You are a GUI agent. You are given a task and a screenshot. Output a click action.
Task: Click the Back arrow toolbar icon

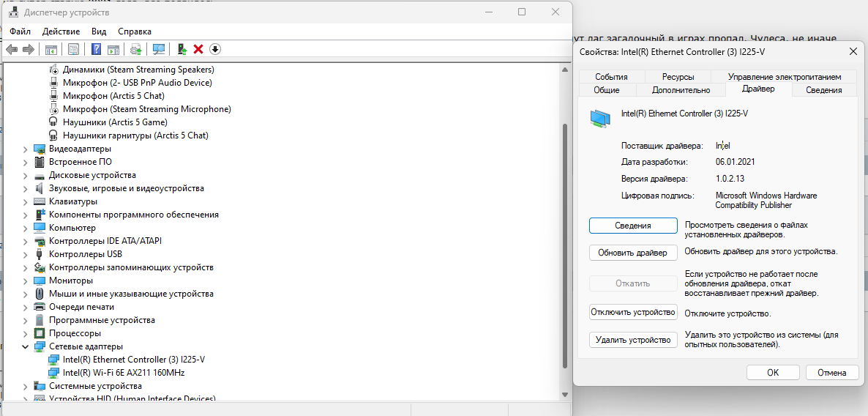12,49
